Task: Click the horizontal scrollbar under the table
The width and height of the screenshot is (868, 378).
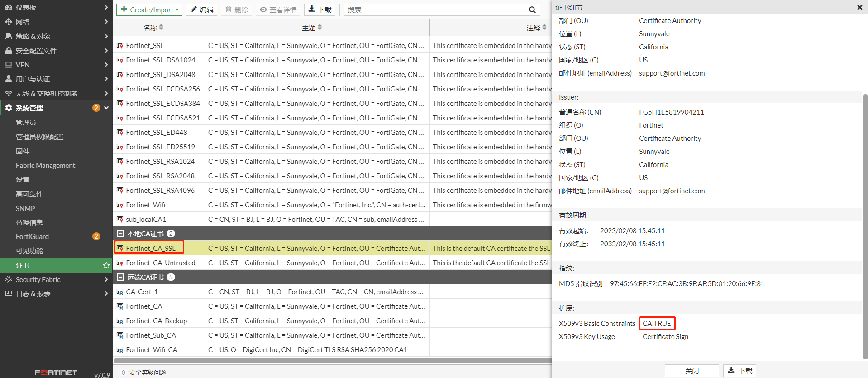Action: pyautogui.click(x=332, y=361)
